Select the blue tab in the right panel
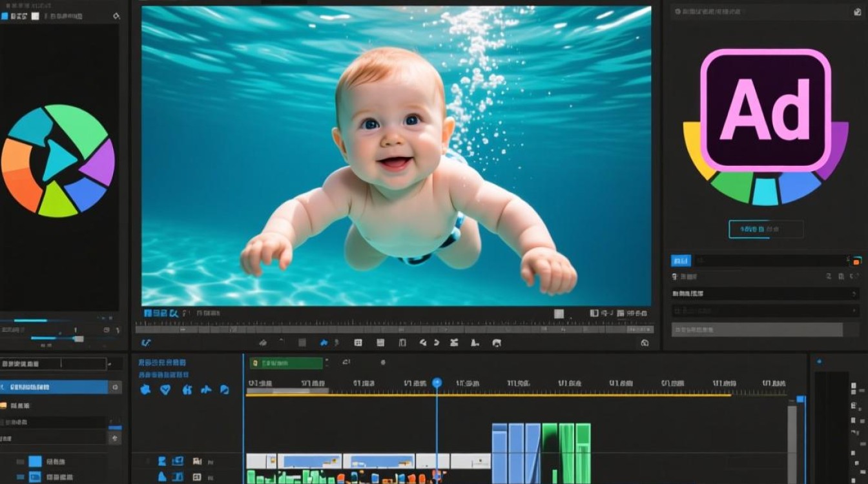Screen dimensions: 868x484 point(681,261)
